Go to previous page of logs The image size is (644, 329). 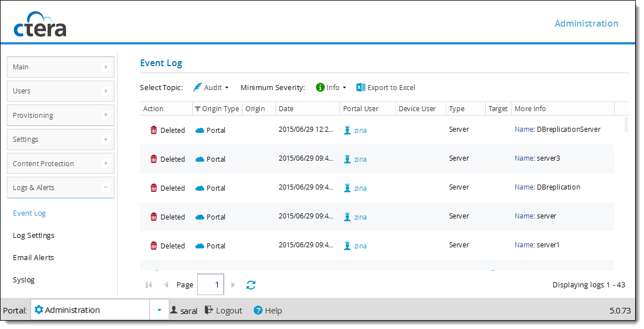coord(167,285)
